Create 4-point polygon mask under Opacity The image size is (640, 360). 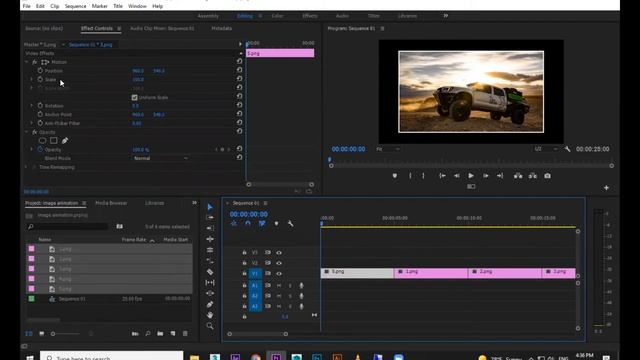coord(53,140)
